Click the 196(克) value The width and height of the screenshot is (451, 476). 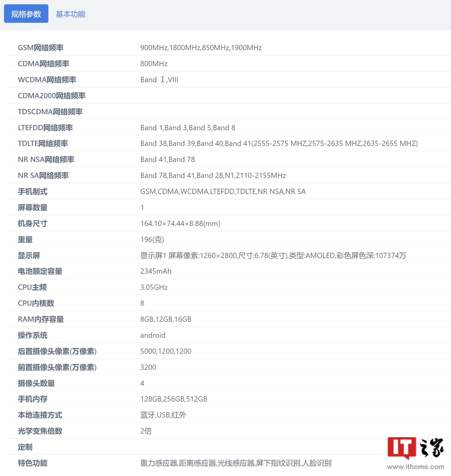[152, 239]
